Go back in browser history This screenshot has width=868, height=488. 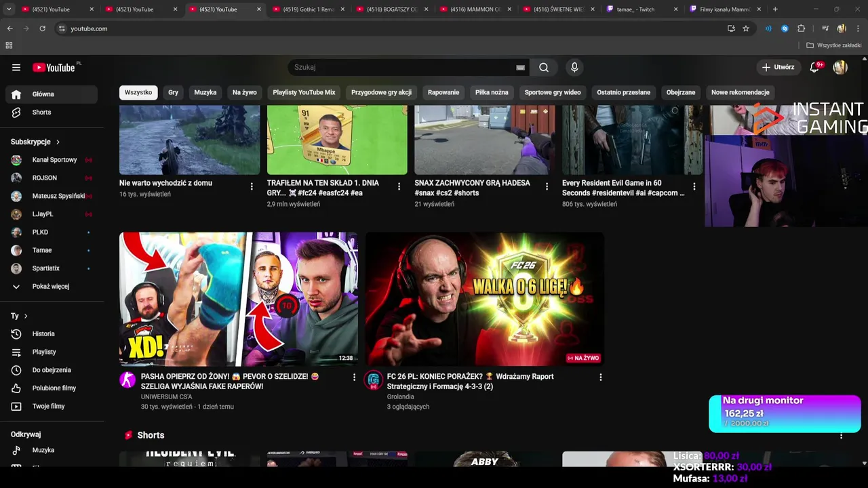tap(9, 28)
